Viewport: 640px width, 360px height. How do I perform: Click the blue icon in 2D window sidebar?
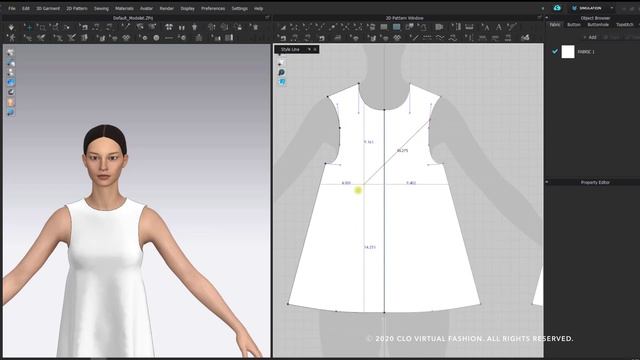pos(282,82)
